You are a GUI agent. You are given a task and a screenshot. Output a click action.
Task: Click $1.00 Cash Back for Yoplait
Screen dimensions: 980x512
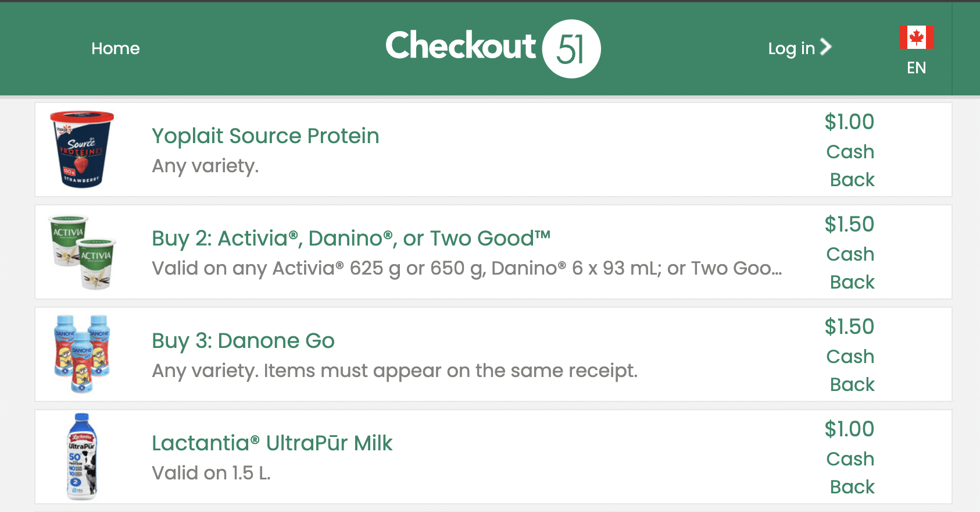850,150
